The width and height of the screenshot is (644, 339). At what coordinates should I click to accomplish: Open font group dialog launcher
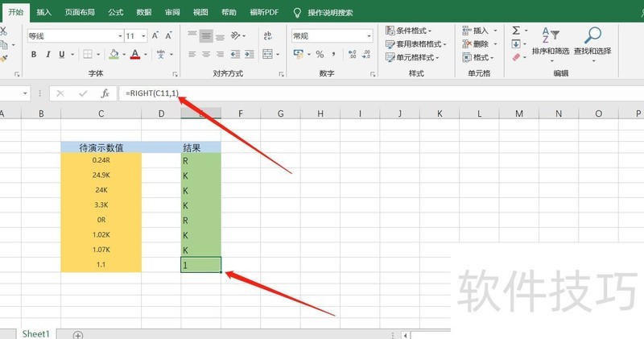coord(175,74)
